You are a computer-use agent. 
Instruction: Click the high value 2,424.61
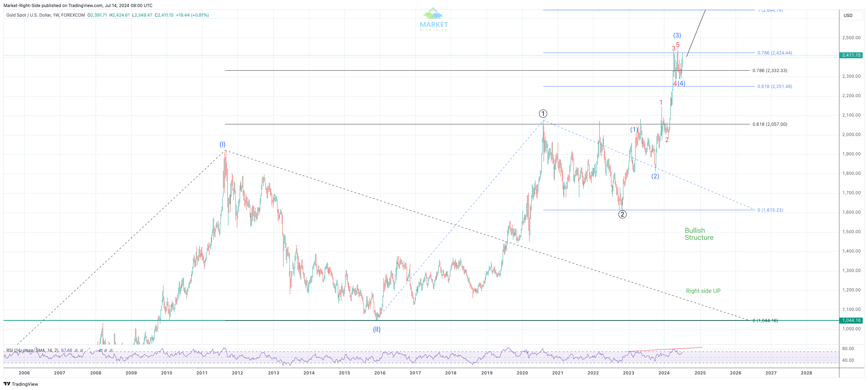click(121, 15)
